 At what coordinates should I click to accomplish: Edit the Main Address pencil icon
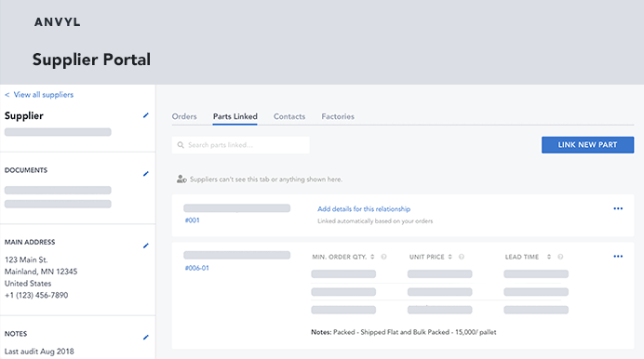(146, 246)
